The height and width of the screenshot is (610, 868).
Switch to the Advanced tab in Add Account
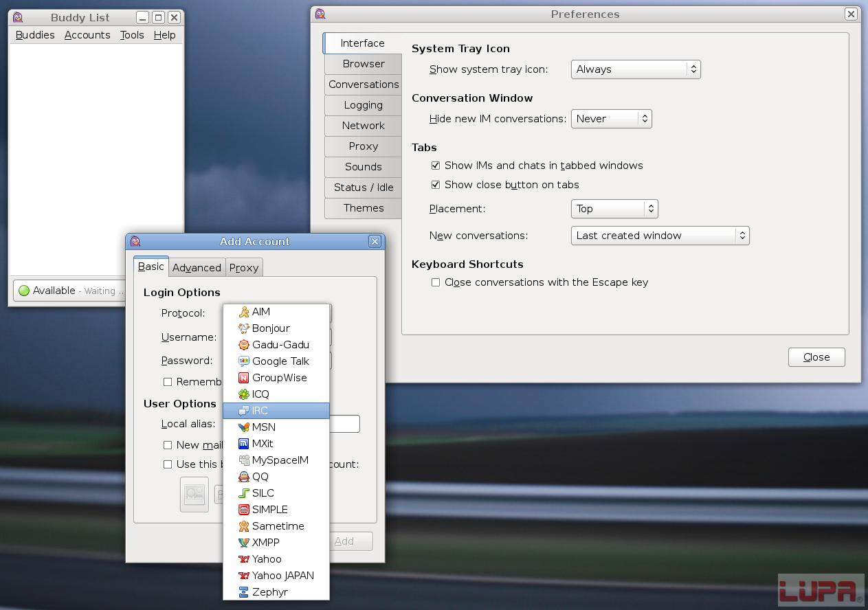(x=197, y=268)
